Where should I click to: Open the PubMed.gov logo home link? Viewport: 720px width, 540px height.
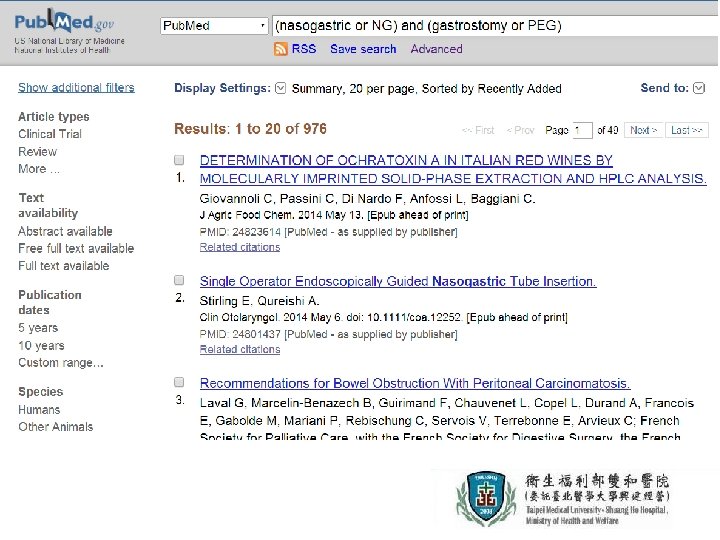click(x=64, y=21)
